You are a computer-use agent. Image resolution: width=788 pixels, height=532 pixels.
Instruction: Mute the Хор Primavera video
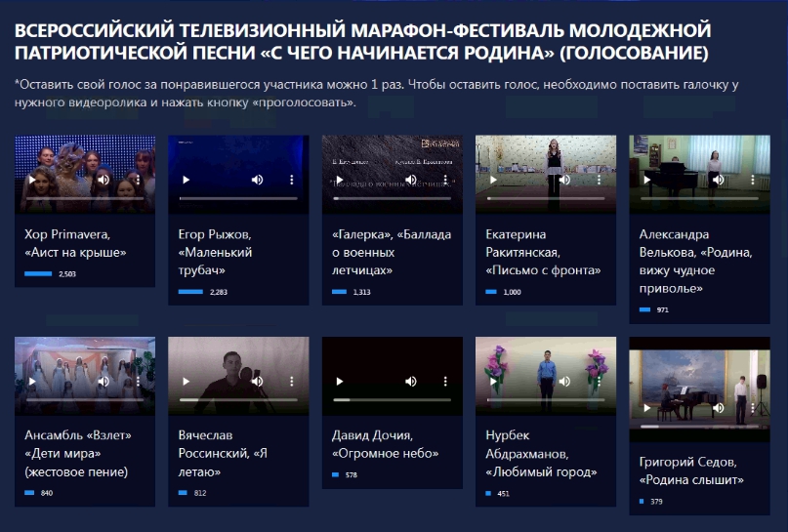click(104, 180)
